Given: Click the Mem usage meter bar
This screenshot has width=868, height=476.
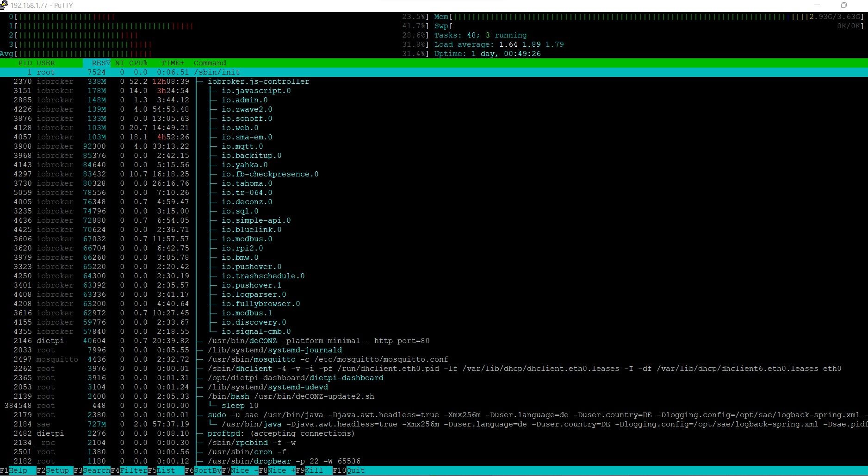Looking at the screenshot, I should point(649,17).
